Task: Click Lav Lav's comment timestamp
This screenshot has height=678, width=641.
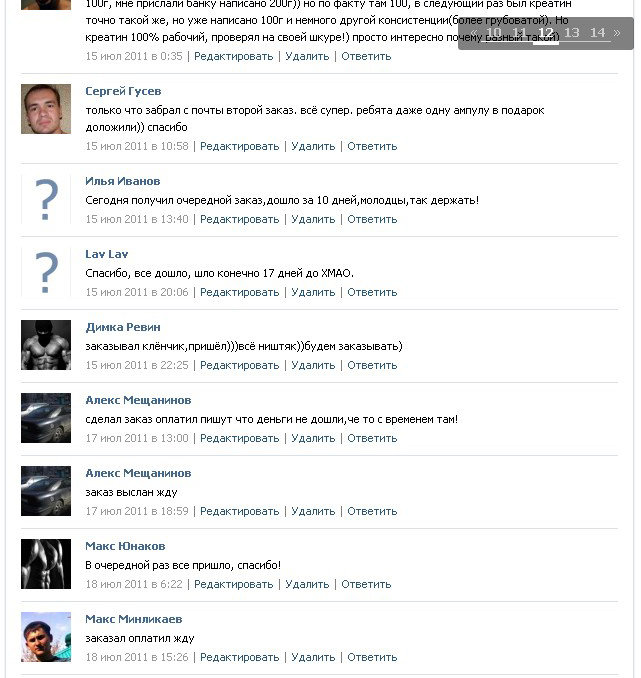Action: pos(136,292)
